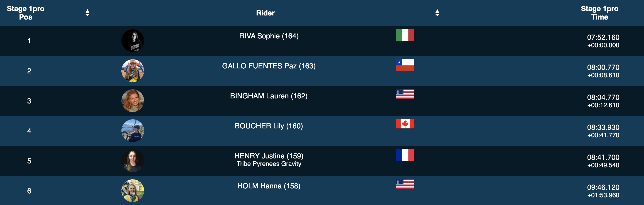Open RIVA Sophie (164) rider link
644x205 pixels.
coord(269,36)
